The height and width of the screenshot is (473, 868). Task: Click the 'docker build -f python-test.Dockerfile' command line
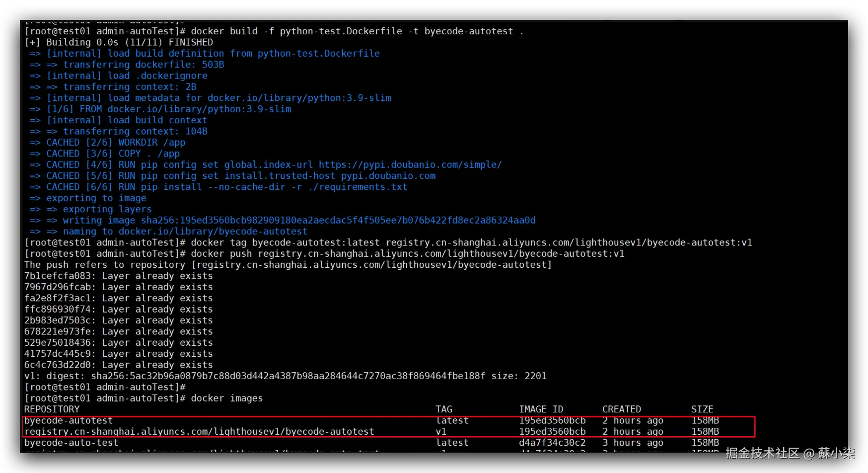coord(274,31)
